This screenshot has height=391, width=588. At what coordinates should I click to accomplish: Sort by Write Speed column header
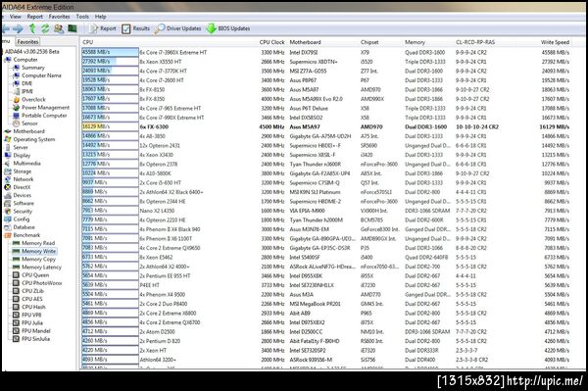pos(555,42)
